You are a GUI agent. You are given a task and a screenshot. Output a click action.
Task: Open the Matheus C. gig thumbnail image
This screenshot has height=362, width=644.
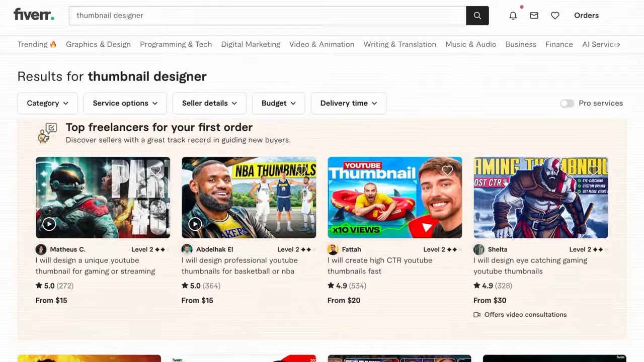coord(103,198)
